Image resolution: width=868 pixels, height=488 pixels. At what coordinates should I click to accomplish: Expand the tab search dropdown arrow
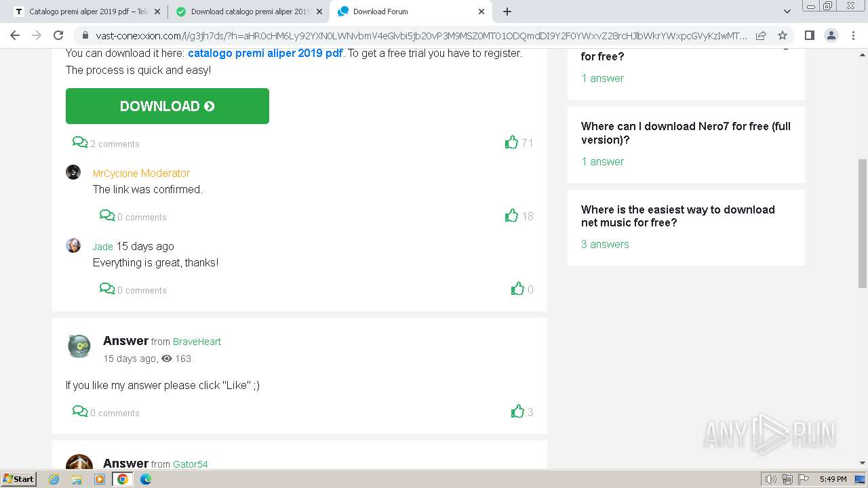(787, 12)
